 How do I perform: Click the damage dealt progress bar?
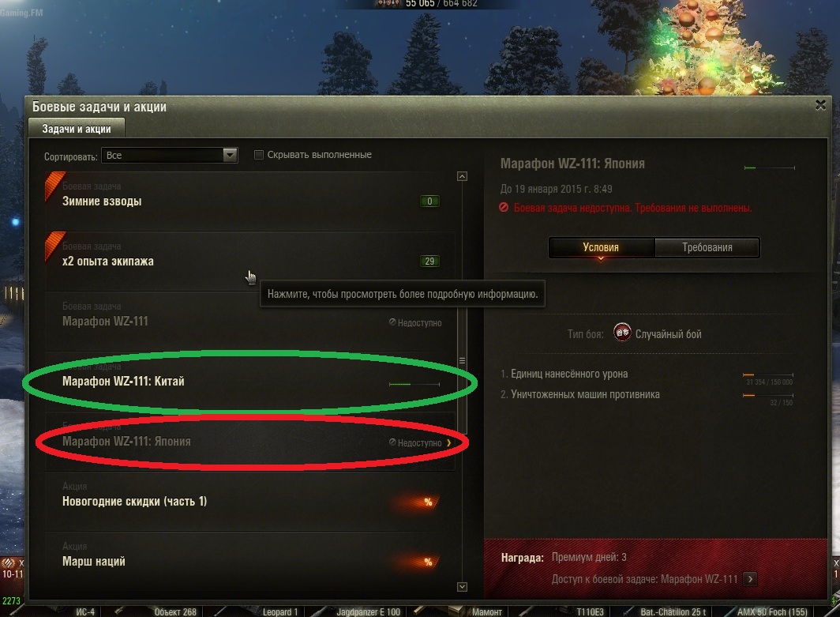767,374
